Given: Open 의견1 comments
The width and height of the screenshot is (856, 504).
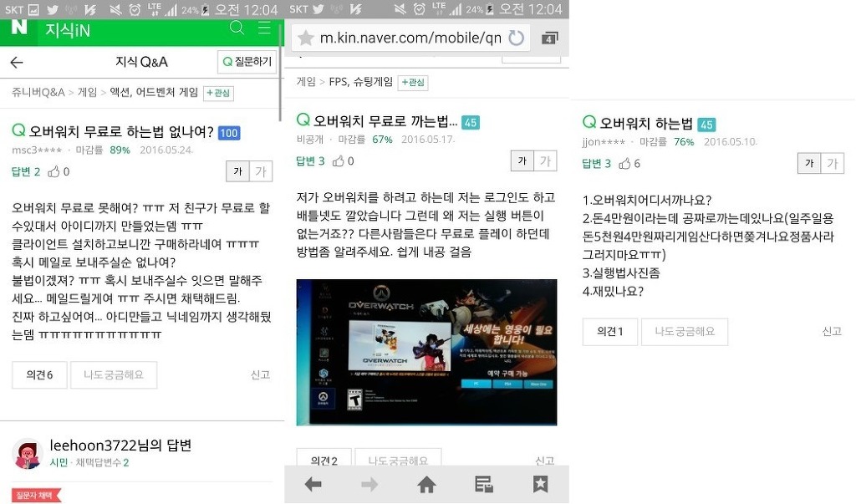Looking at the screenshot, I should (609, 332).
